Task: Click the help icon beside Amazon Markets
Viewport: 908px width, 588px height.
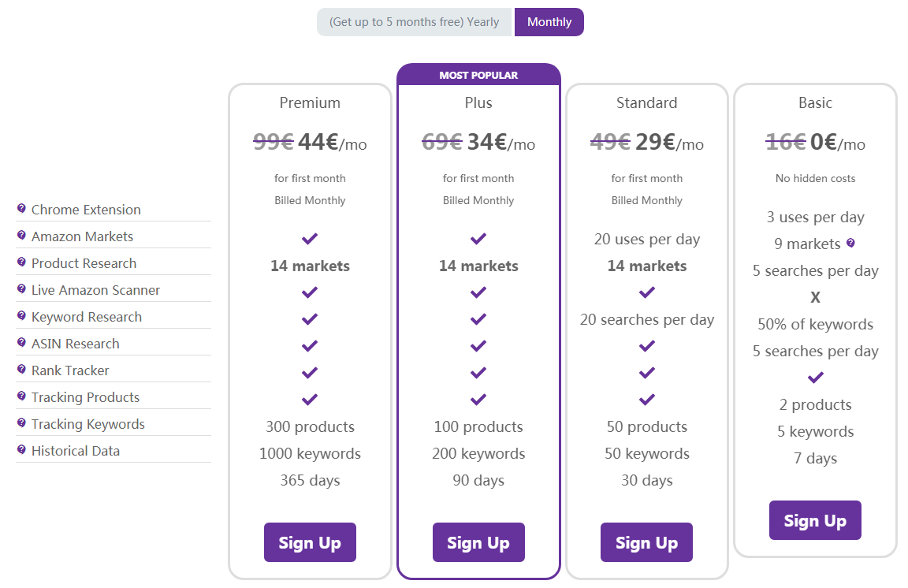Action: 21,235
